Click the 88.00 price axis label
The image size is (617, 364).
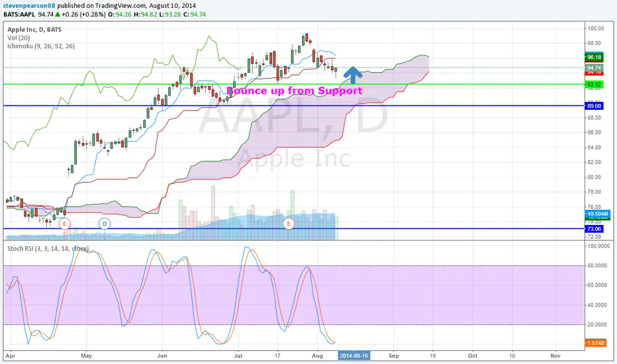(x=594, y=118)
